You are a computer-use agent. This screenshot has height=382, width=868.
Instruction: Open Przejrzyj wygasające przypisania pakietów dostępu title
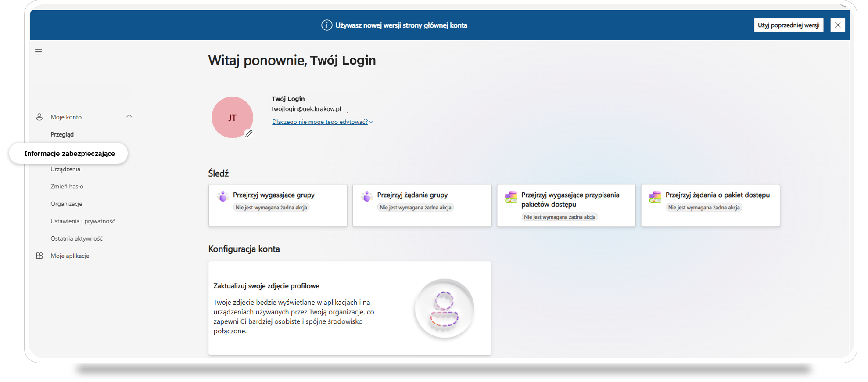tap(570, 200)
